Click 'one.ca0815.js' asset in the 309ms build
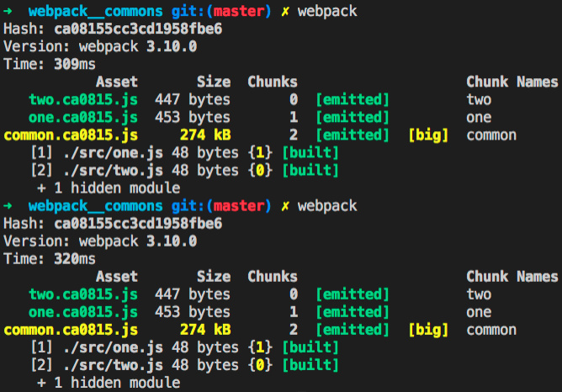The image size is (562, 392). click(x=83, y=118)
